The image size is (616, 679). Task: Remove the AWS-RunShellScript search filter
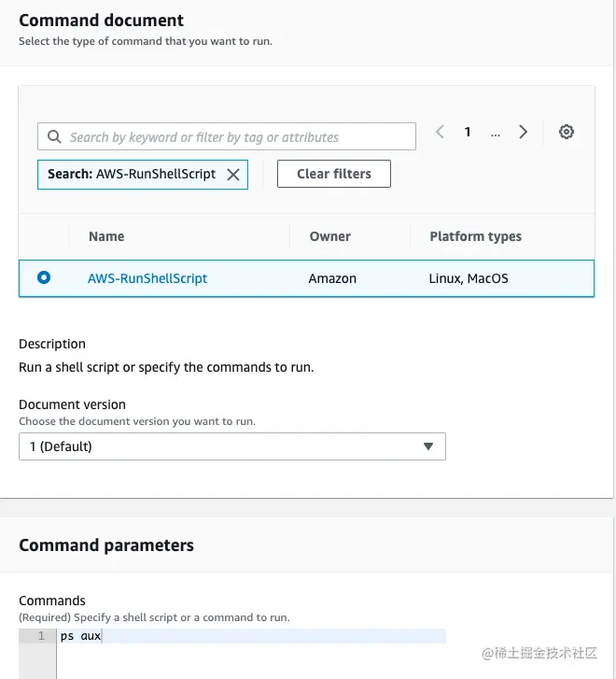coord(233,174)
